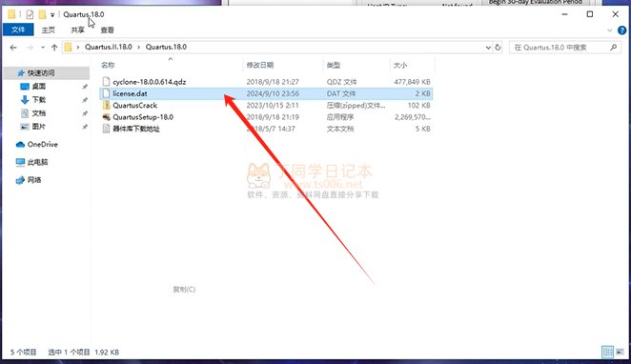Select the license.dat file name
Image resolution: width=631 pixels, height=364 pixels.
[x=130, y=93]
